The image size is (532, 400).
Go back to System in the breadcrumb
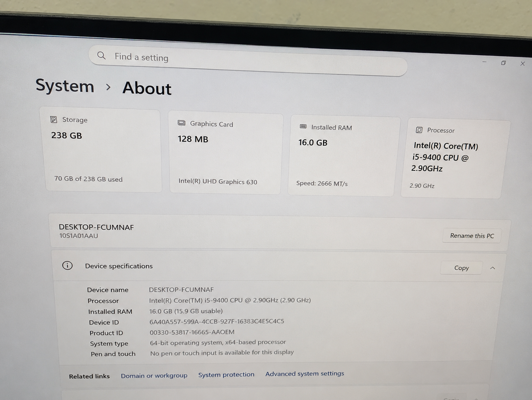pos(65,85)
